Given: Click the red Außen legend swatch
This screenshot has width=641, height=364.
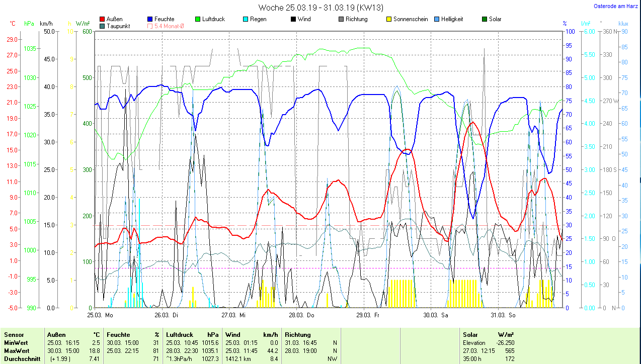Looking at the screenshot, I should pos(102,19).
